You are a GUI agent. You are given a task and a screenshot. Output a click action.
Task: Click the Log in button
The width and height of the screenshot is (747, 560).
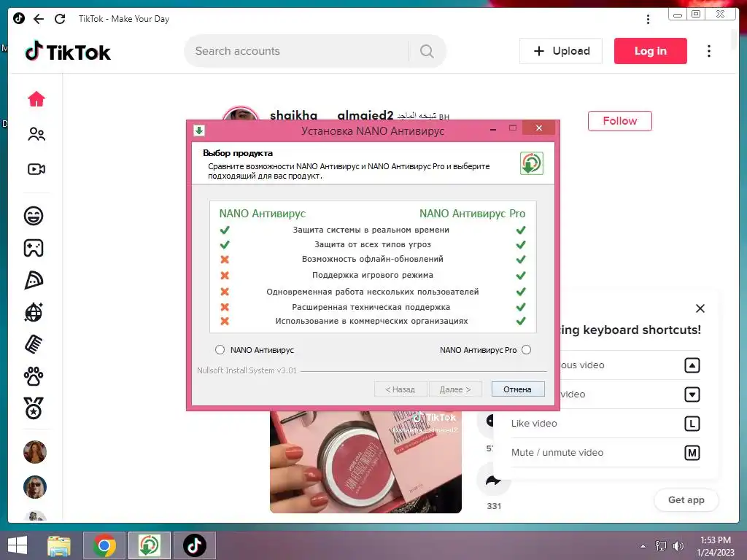[650, 51]
